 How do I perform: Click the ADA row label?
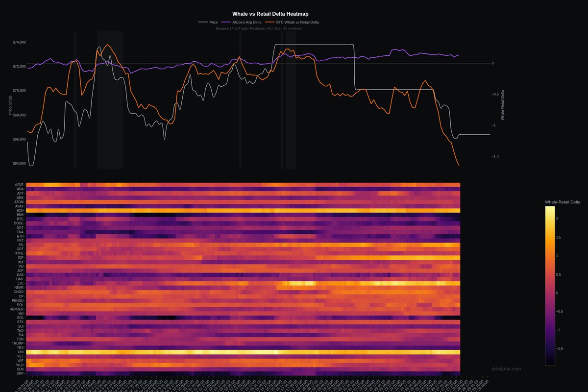[x=20, y=189]
